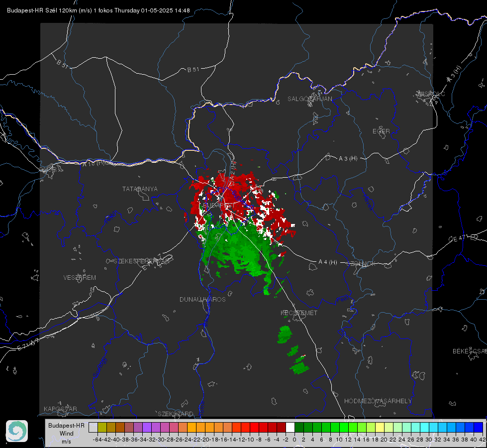Click the radar title text with date 01-05-2025
Screen dimensions: 487x448
[x=98, y=10]
